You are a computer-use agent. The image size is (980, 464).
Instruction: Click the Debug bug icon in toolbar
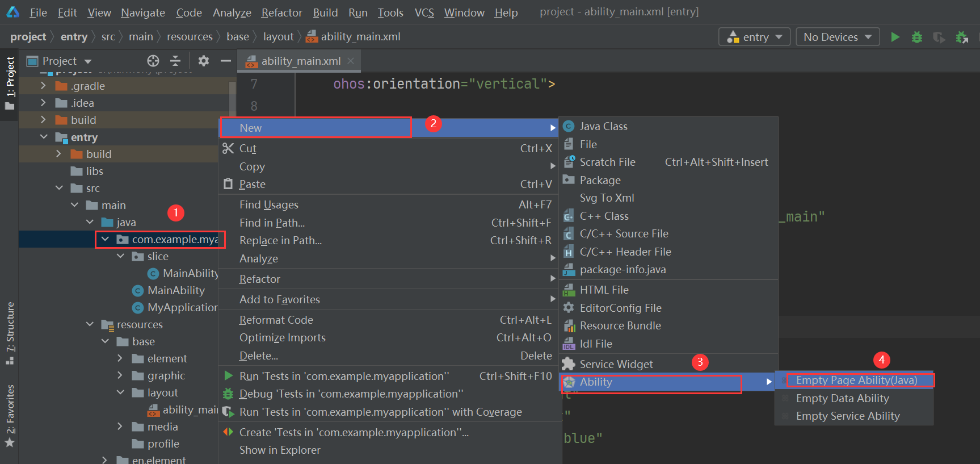pos(916,37)
